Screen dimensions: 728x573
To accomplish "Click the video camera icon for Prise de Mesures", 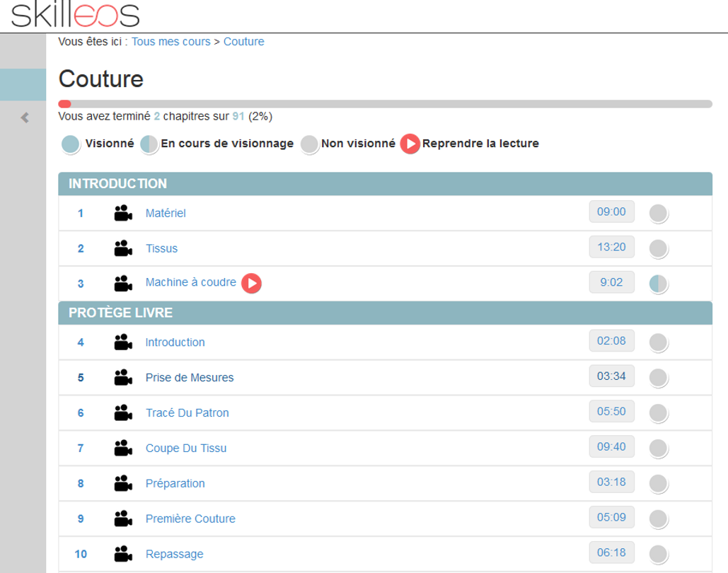I will click(x=123, y=378).
